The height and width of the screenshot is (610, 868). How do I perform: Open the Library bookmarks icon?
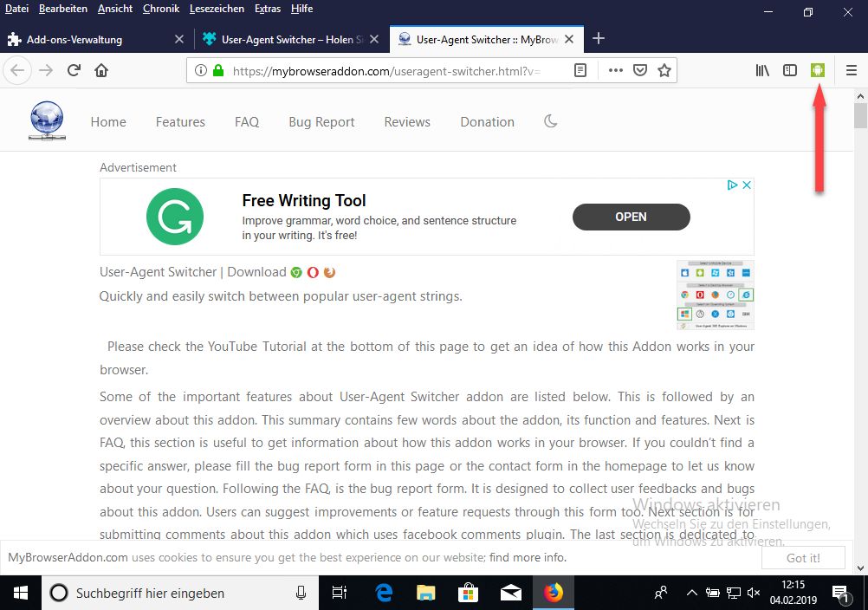(x=762, y=70)
